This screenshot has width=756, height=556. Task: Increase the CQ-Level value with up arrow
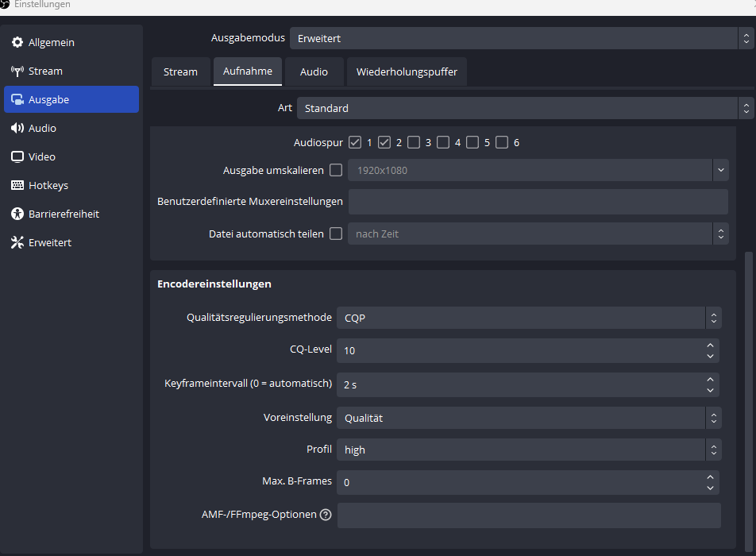pos(710,346)
